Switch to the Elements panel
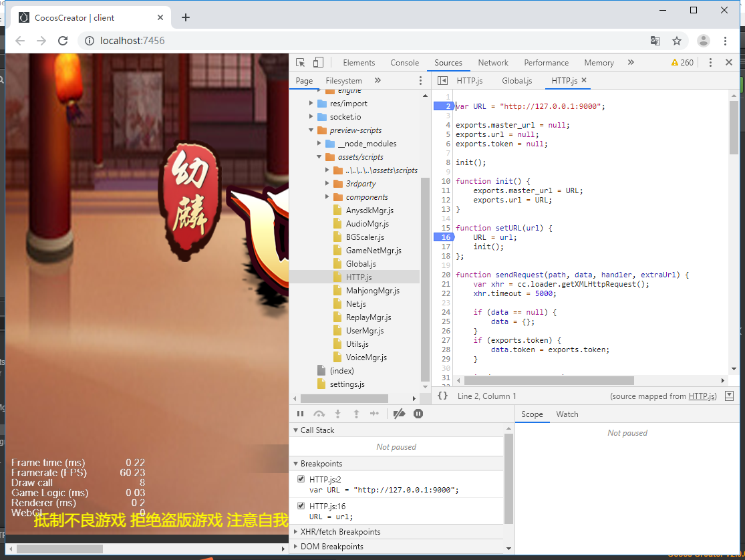 (x=359, y=63)
